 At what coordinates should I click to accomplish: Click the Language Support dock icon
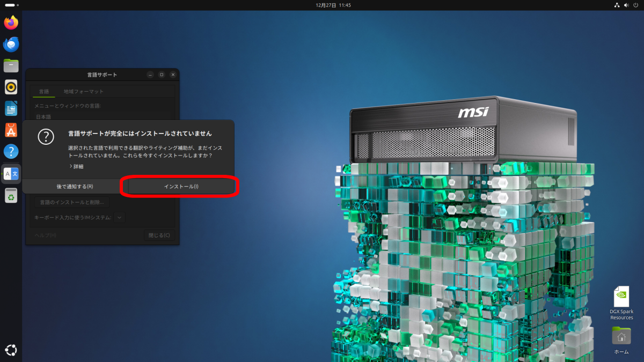[11, 174]
